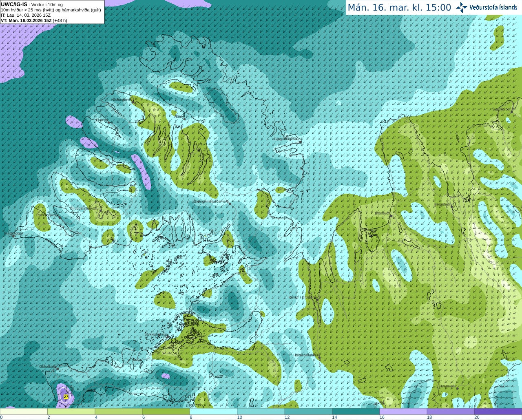Click the Veðurstofa Íslands logo
522x420 pixels.
(487, 7)
